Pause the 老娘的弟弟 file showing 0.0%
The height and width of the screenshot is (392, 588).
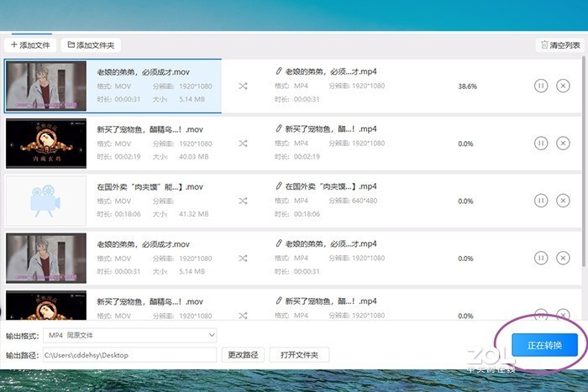click(541, 258)
